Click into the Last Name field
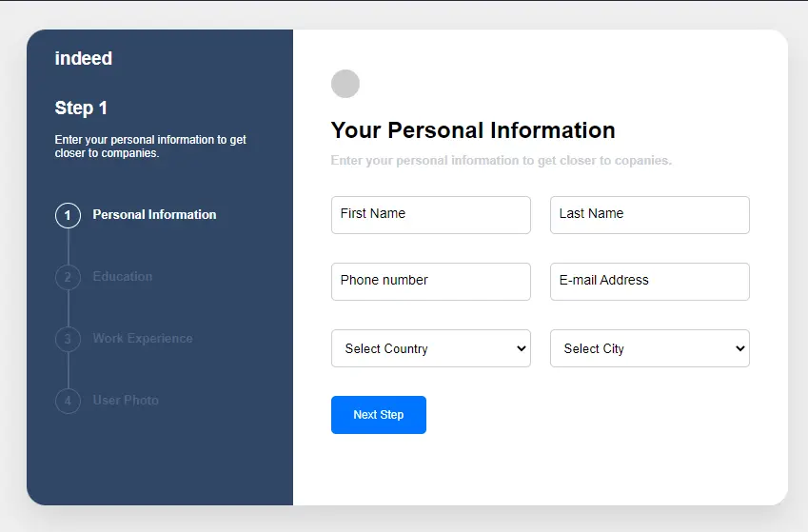The width and height of the screenshot is (808, 532). pyautogui.click(x=650, y=215)
